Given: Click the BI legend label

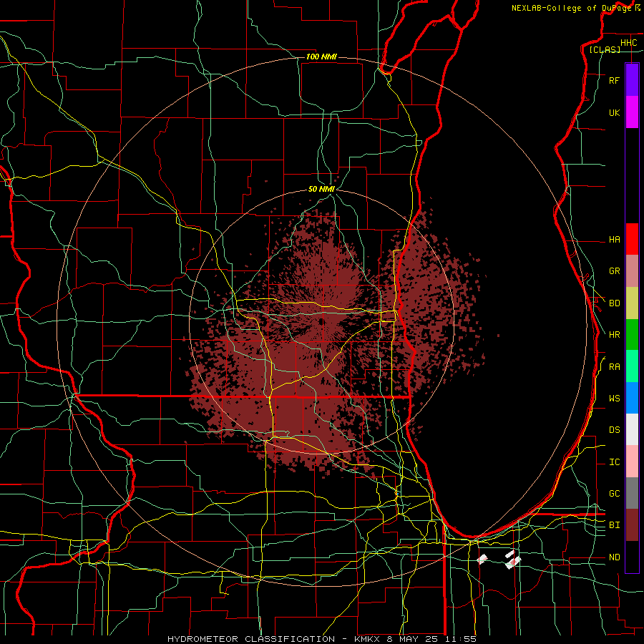Looking at the screenshot, I should click(614, 525).
